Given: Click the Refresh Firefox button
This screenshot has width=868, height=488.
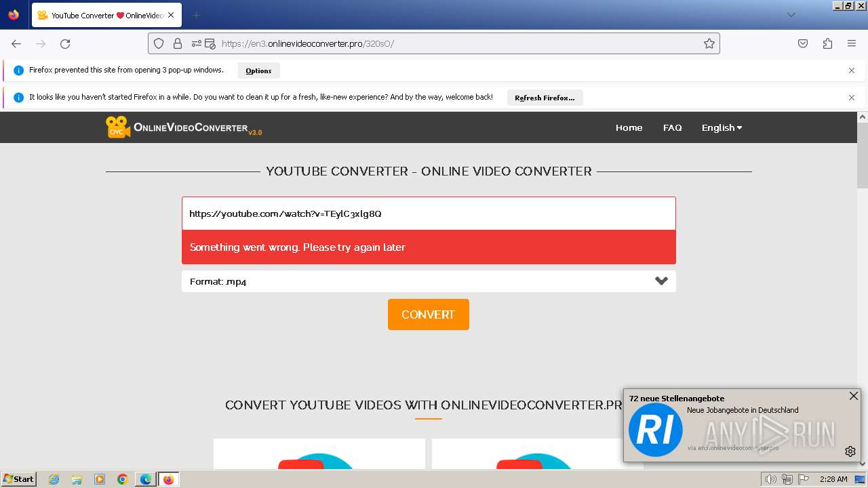Looking at the screenshot, I should pos(545,98).
